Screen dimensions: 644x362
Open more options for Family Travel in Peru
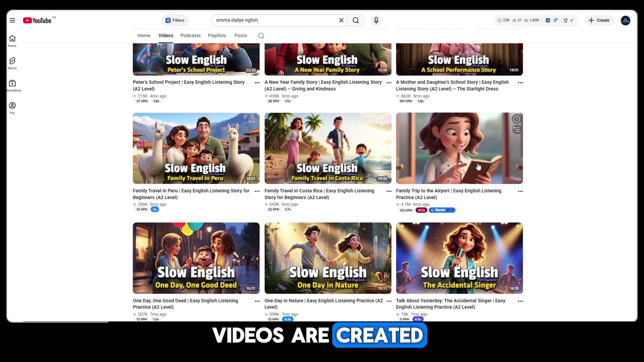point(257,191)
